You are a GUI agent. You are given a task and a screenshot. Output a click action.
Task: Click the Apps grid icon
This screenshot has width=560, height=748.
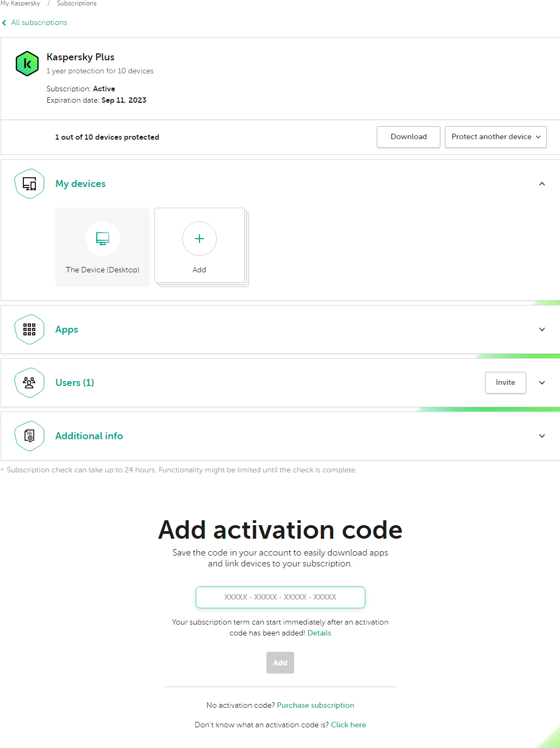coord(29,329)
